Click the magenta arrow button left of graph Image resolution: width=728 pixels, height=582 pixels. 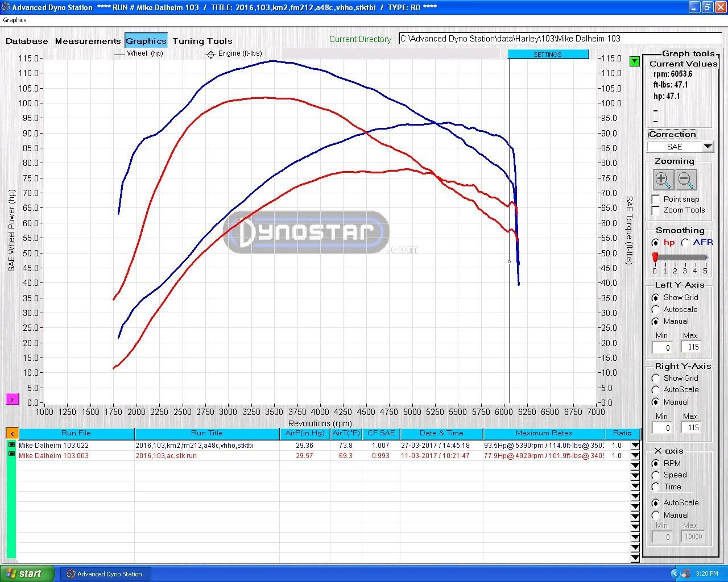click(12, 400)
